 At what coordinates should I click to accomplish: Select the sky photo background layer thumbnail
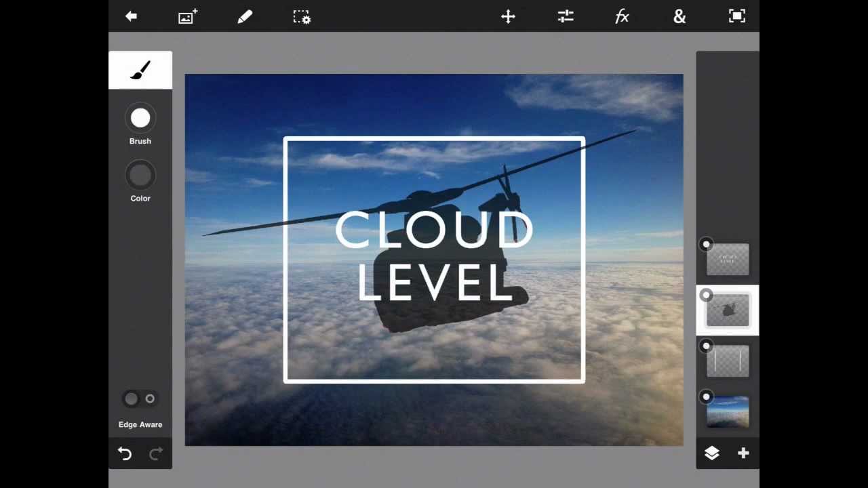[x=728, y=412]
